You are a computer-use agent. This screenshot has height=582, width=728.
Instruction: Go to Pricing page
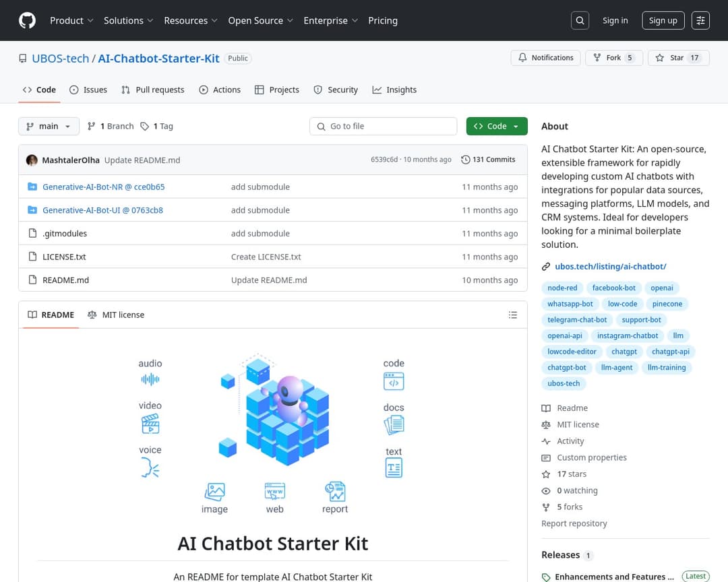click(383, 20)
